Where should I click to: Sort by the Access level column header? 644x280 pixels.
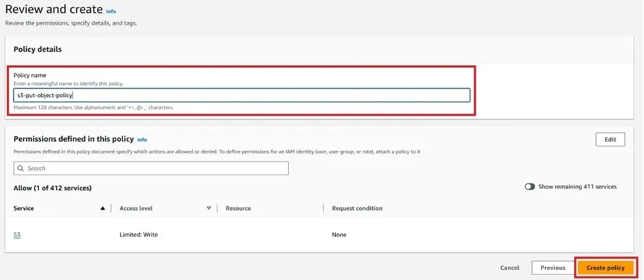(136, 208)
